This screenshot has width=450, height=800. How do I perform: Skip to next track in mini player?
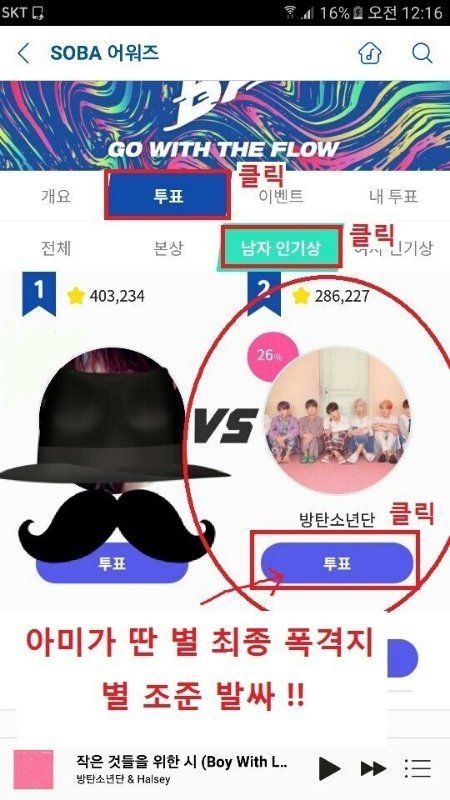click(x=373, y=768)
